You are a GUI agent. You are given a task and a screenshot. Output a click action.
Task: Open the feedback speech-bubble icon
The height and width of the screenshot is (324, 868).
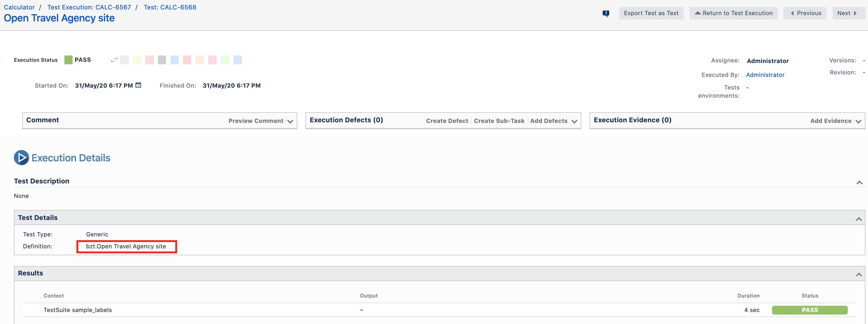[x=605, y=14]
